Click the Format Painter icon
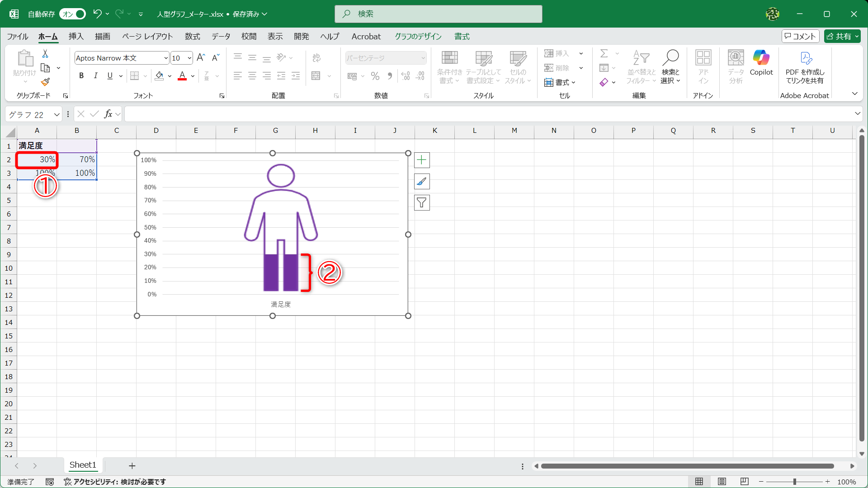868x488 pixels. point(45,82)
